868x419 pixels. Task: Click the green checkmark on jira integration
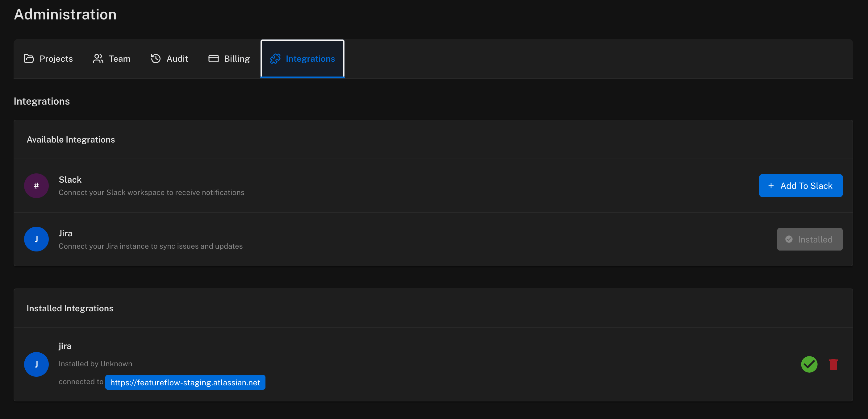(809, 364)
